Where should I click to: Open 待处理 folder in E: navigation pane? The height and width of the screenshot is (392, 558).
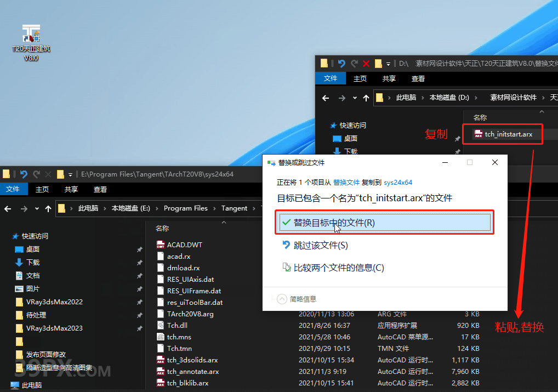31,315
